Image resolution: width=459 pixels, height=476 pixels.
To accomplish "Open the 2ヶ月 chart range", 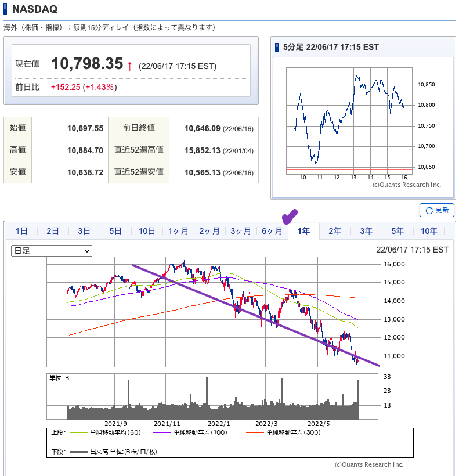I will (x=209, y=231).
